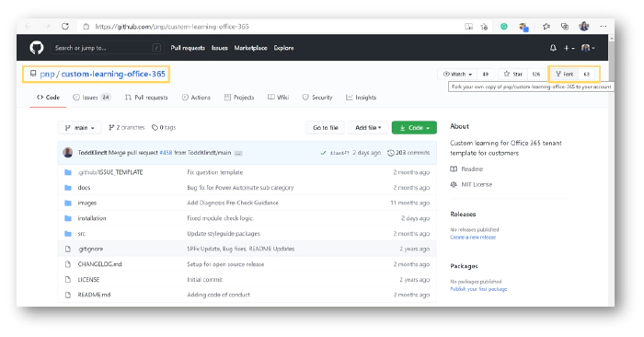Fork the repository

click(565, 74)
